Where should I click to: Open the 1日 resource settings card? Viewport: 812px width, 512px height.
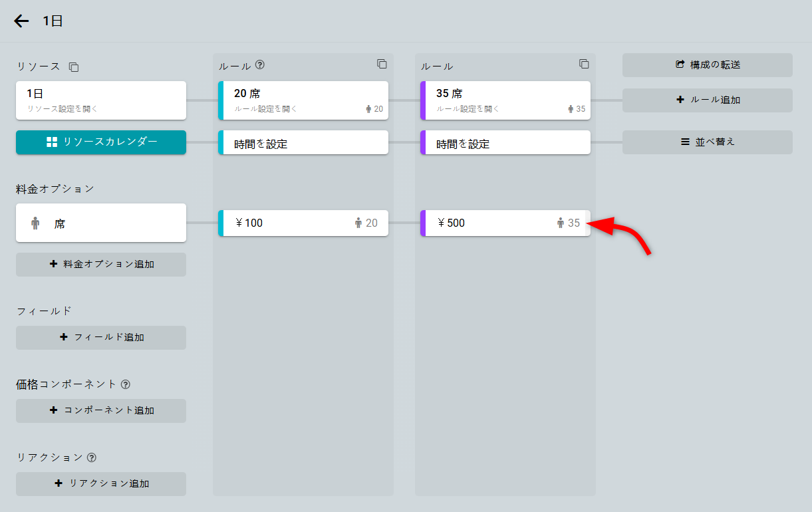101,100
